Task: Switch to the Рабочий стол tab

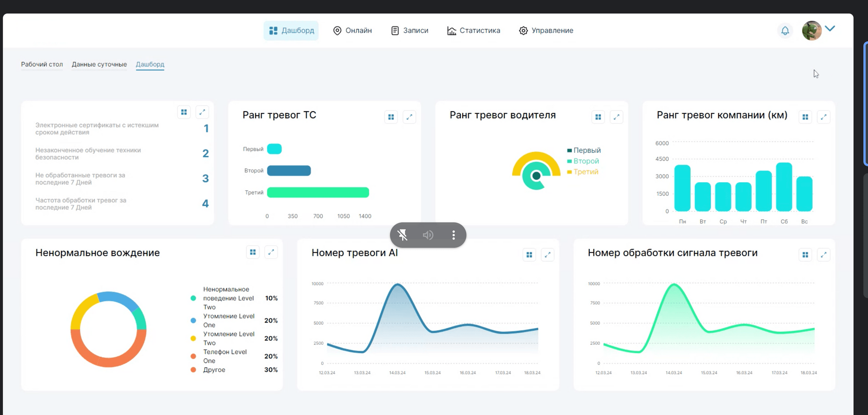Action: click(x=42, y=64)
